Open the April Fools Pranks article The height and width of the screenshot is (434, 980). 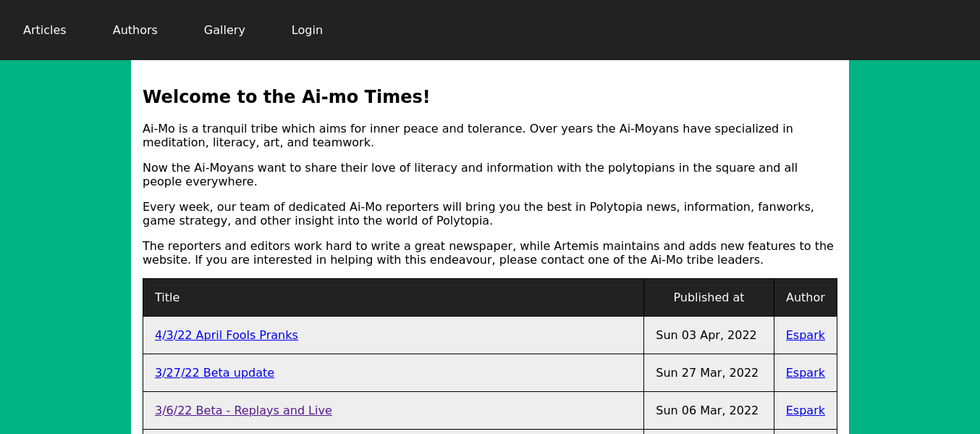point(227,335)
